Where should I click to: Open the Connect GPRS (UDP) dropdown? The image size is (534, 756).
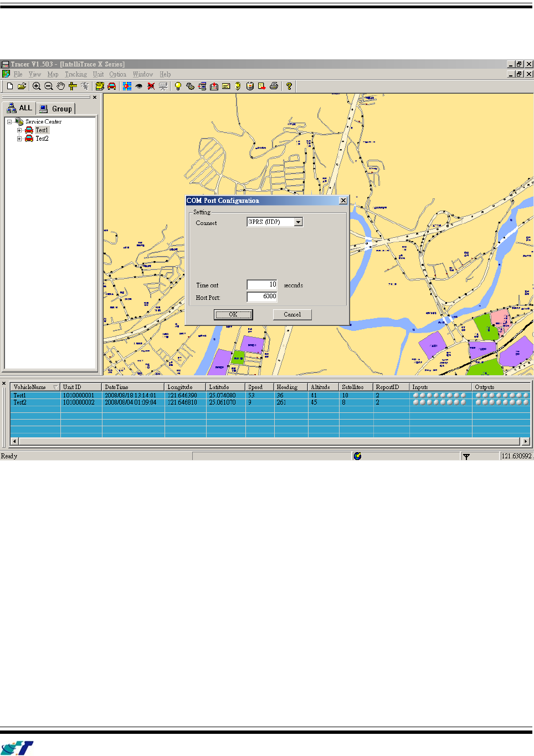click(x=299, y=222)
